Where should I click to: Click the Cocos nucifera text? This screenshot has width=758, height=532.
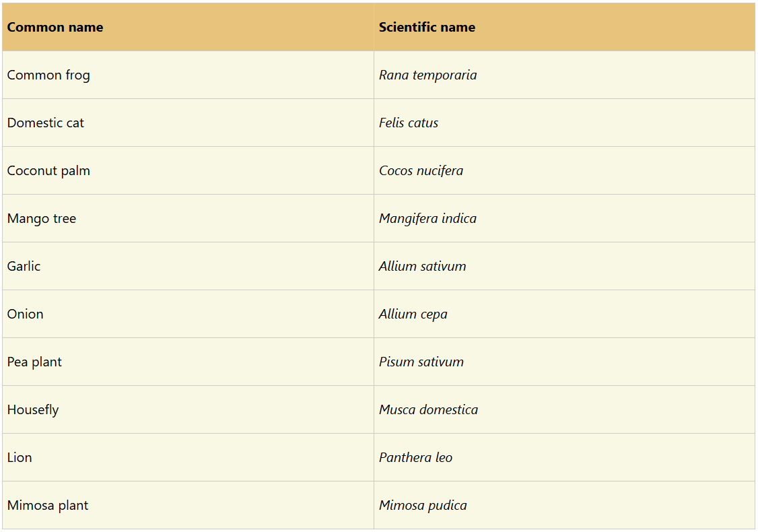click(x=421, y=171)
